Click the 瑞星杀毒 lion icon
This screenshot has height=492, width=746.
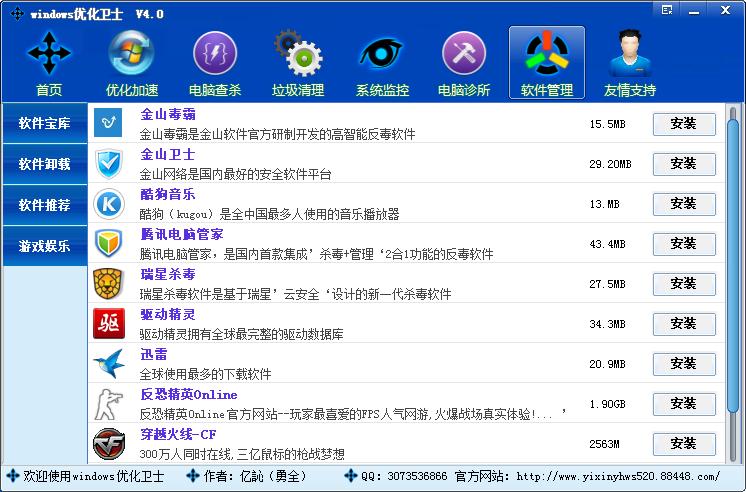(x=108, y=284)
